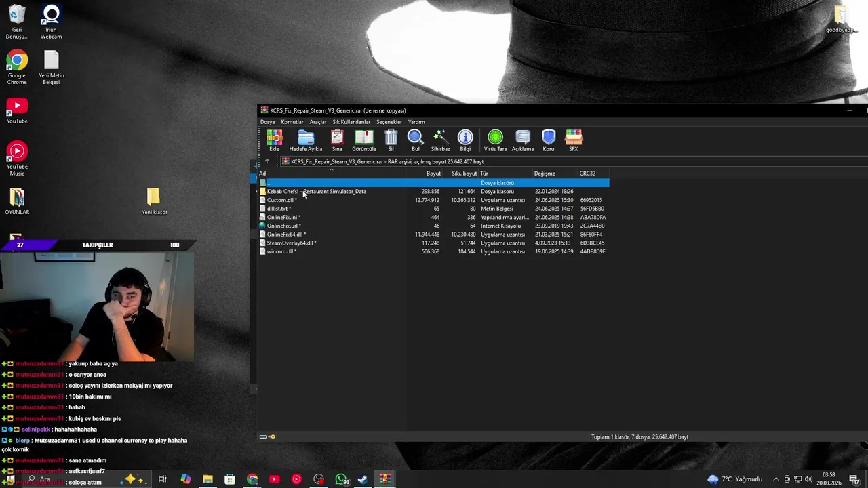Open OYUNLAR desktop archive icon

(17, 201)
